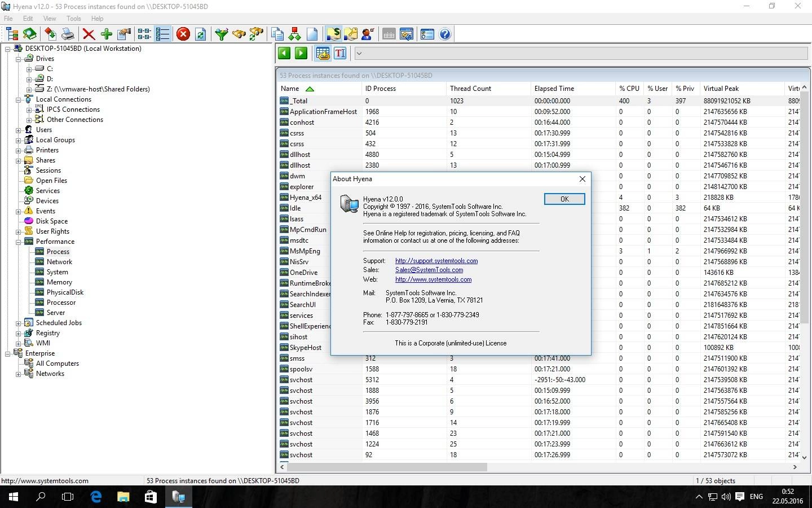Image resolution: width=812 pixels, height=508 pixels.
Task: Expand the C: drive node
Action: (29, 69)
